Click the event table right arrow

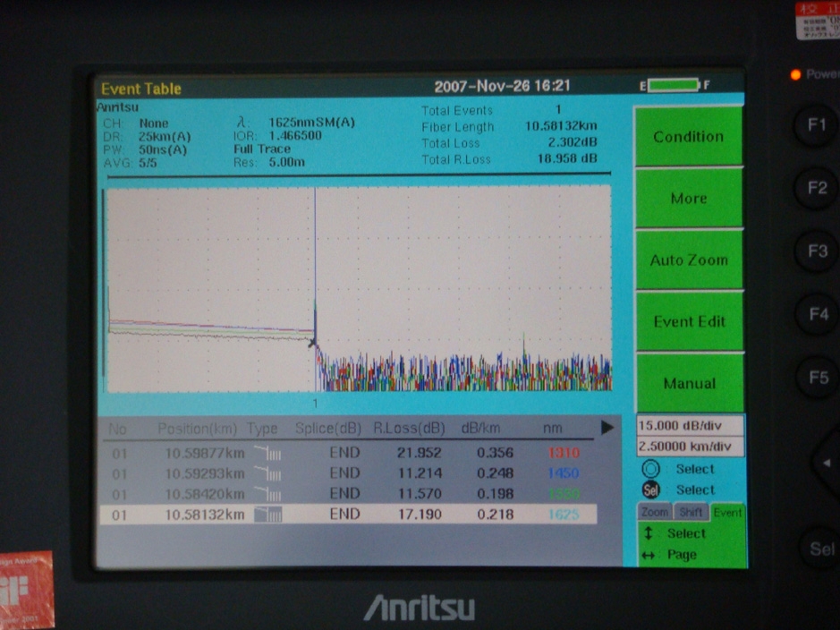pyautogui.click(x=607, y=428)
